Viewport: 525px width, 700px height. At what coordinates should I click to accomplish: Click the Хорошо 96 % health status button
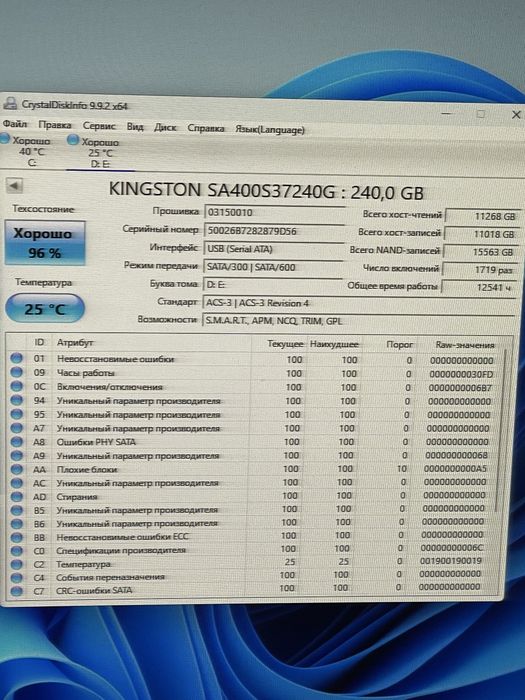click(45, 243)
